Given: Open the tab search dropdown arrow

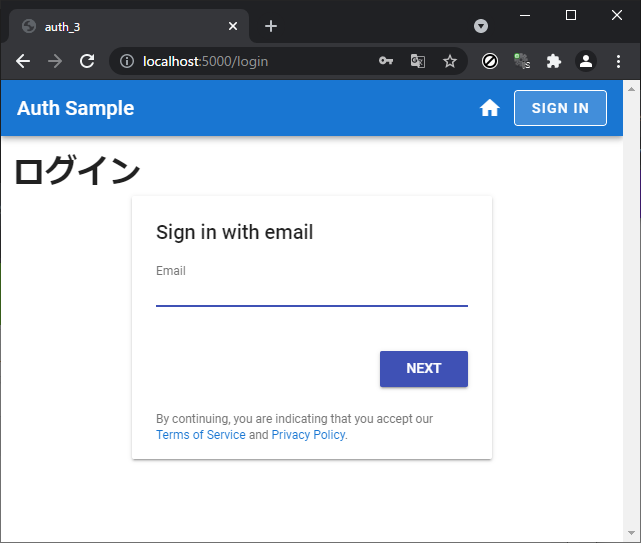Looking at the screenshot, I should click(x=481, y=26).
